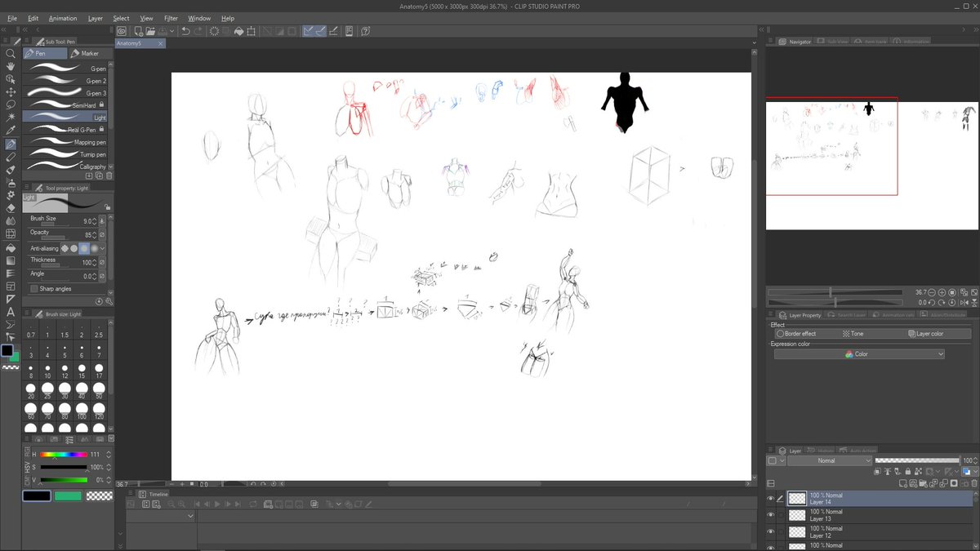This screenshot has height=551, width=980.
Task: Select the Pen tool in tool palette
Action: point(11,144)
